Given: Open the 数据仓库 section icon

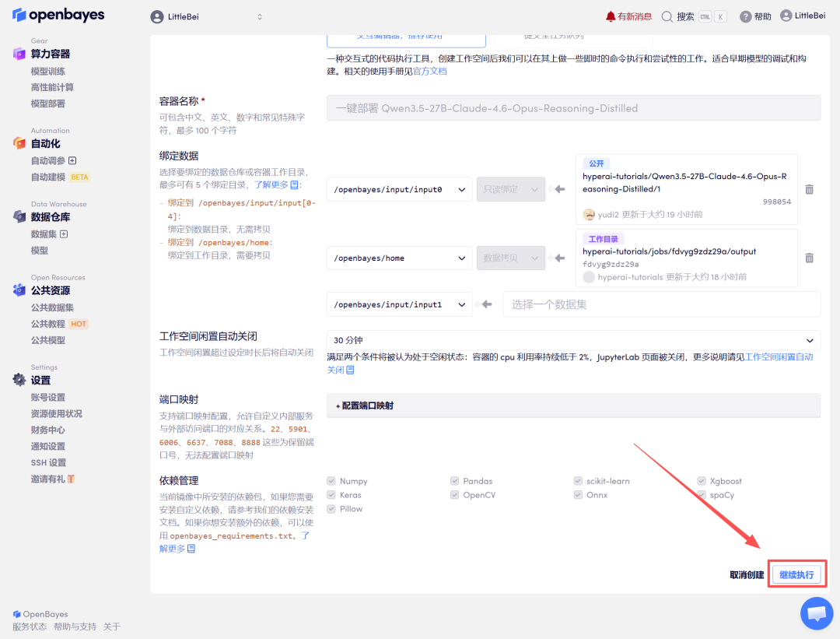Looking at the screenshot, I should point(19,216).
